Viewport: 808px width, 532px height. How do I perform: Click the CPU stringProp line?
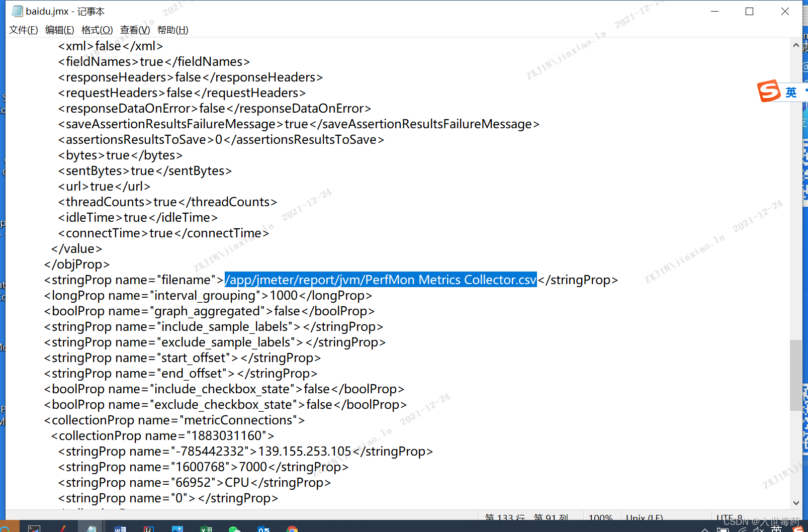[x=195, y=483]
